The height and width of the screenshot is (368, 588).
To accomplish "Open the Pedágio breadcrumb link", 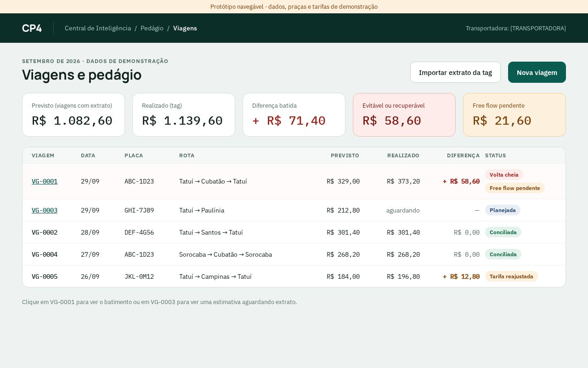I will click(152, 28).
